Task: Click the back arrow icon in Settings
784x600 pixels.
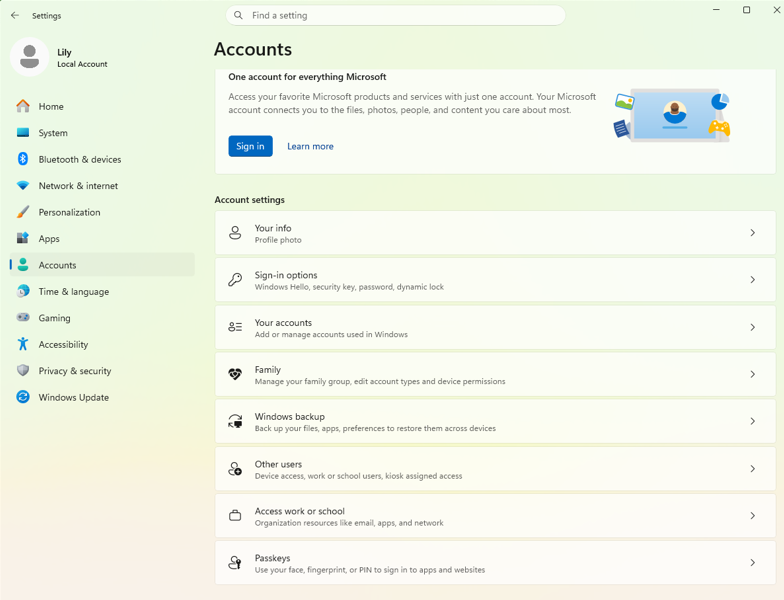Action: [15, 16]
